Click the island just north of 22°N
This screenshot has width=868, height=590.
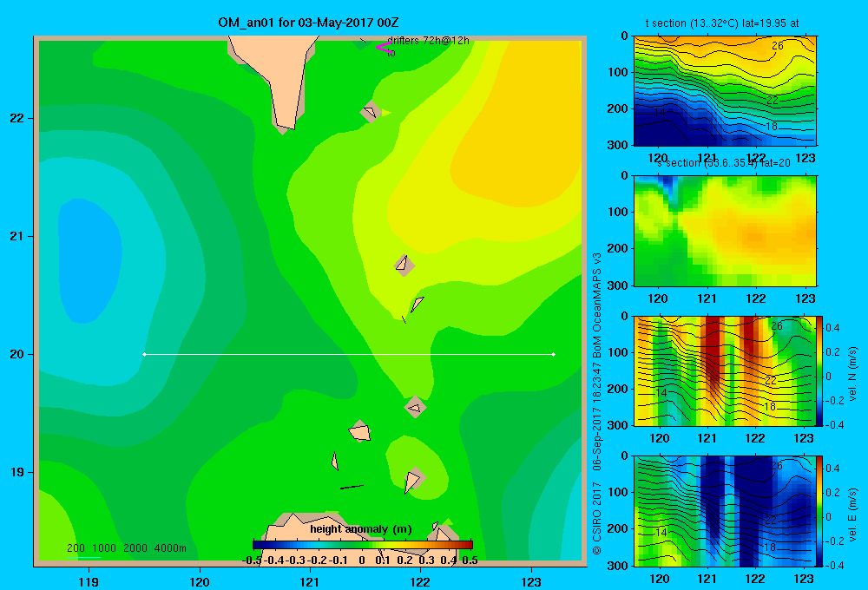pyautogui.click(x=371, y=112)
